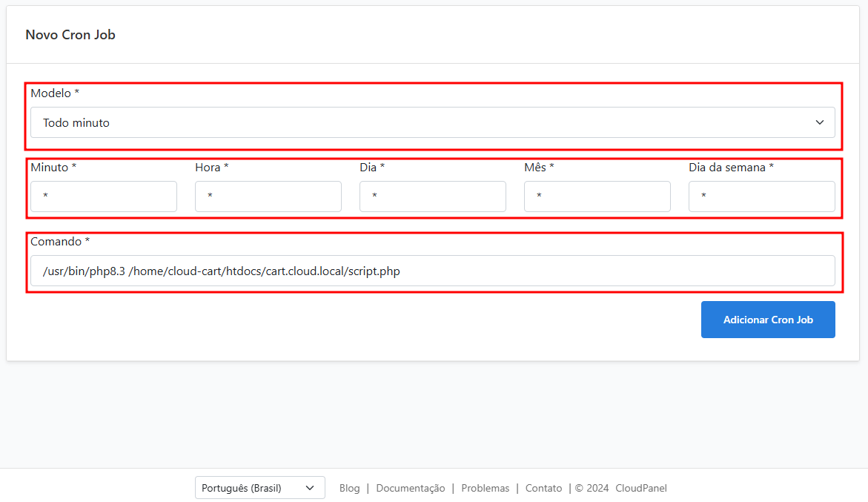Open the Problemas footer link
The image size is (868, 502).
[485, 488]
